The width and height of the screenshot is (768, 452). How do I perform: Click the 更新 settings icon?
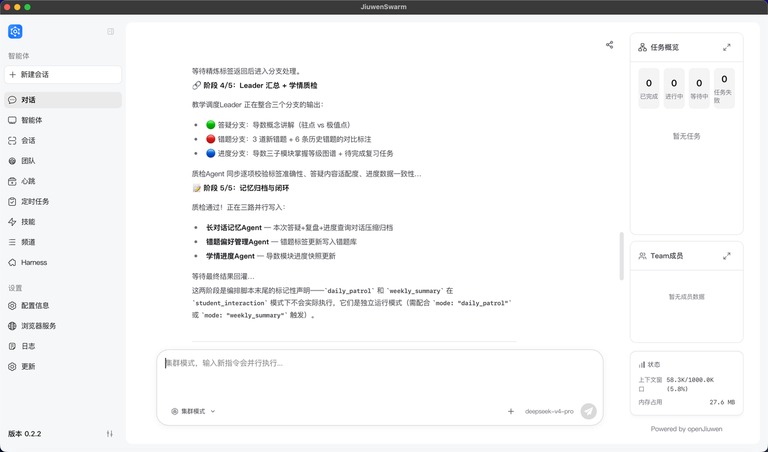(12, 366)
